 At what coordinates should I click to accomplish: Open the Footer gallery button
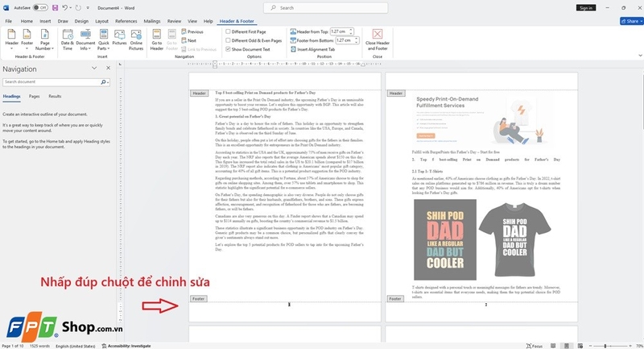27,39
